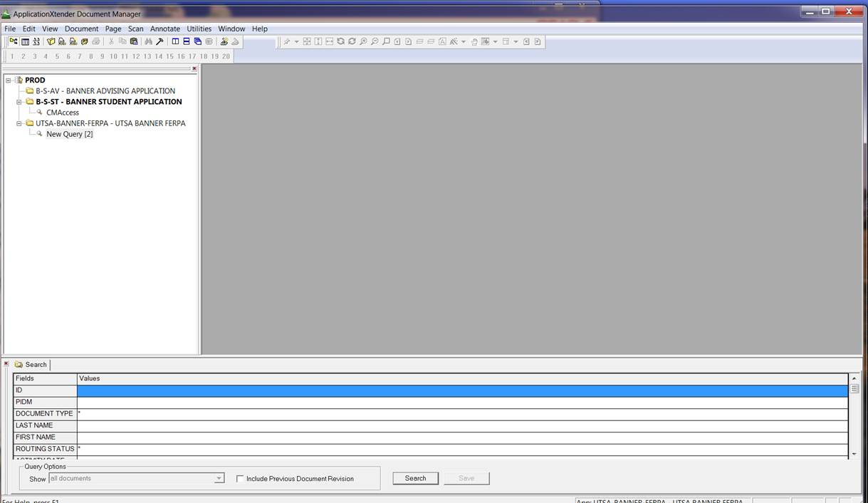The width and height of the screenshot is (868, 503).
Task: Click the LAST NAME value field
Action: [x=463, y=425]
